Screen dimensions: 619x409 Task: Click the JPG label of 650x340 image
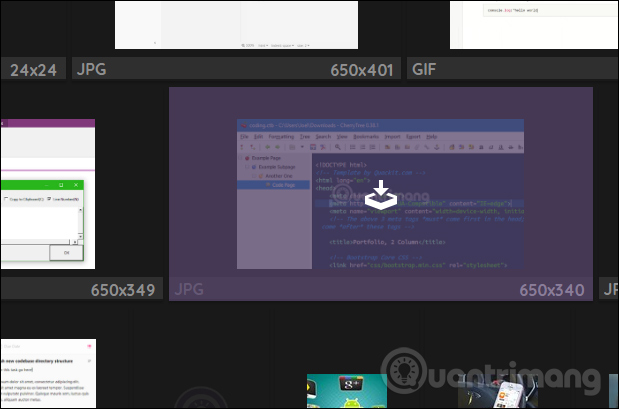coord(189,289)
